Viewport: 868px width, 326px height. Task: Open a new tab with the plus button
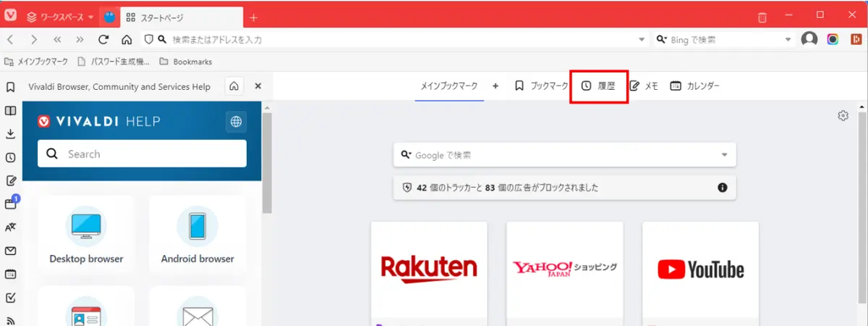[x=253, y=17]
